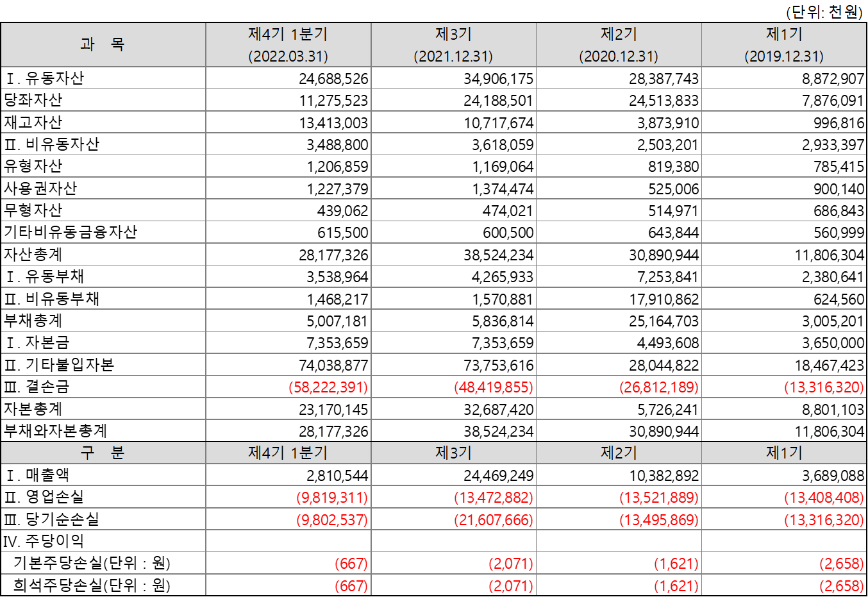Click the '제2기 (2020.12.31)' column header
The width and height of the screenshot is (868, 597).
tap(619, 45)
